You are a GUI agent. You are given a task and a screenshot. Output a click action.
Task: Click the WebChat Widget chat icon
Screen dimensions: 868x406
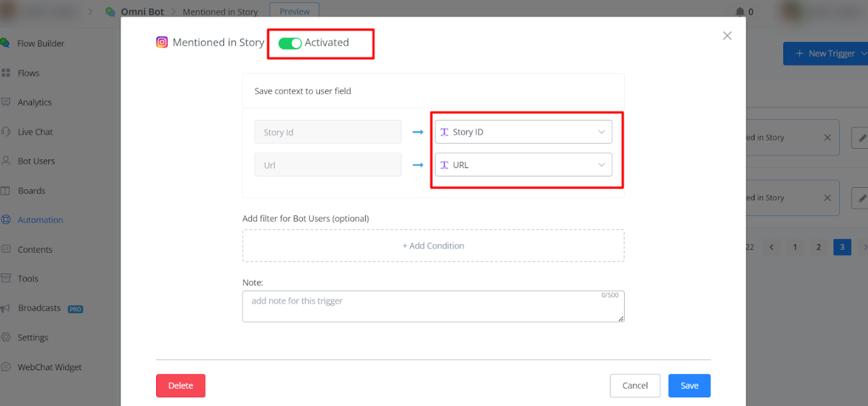coord(6,367)
